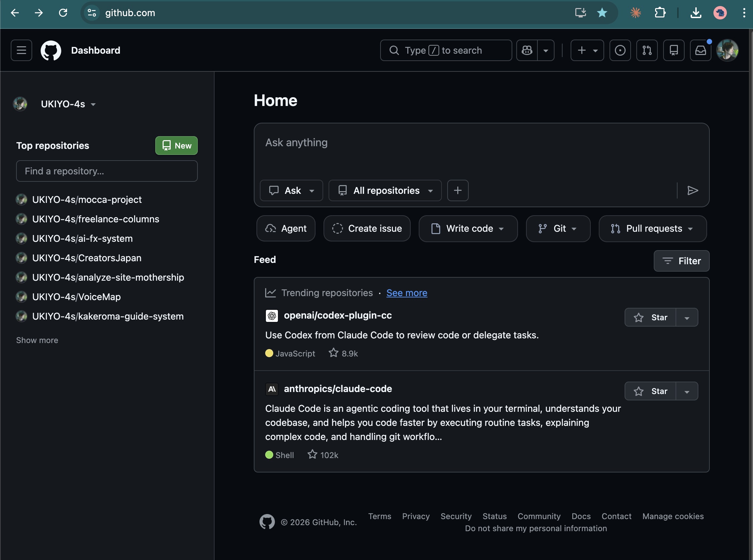Open the browser extensions puzzle icon
The image size is (753, 560).
pyautogui.click(x=660, y=13)
